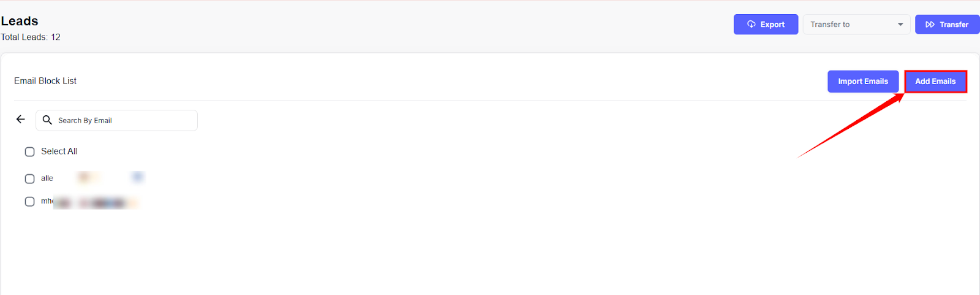
Task: Click the Leads page title
Action: pyautogui.click(x=20, y=21)
